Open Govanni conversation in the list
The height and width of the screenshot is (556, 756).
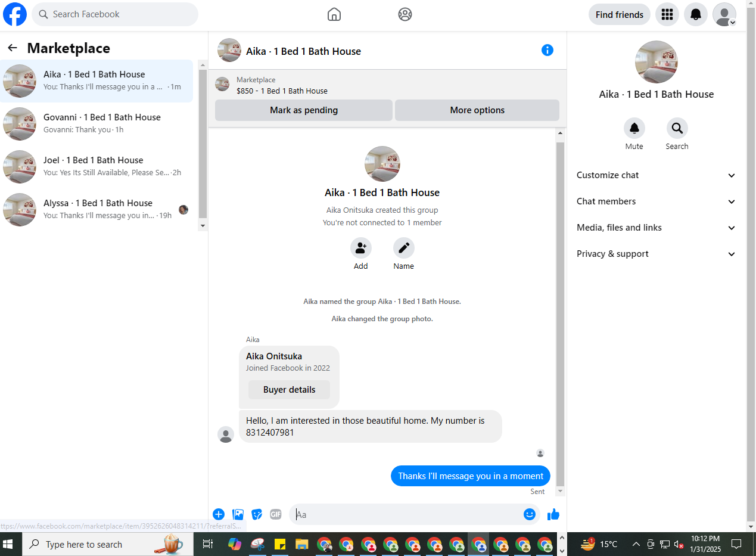(x=98, y=124)
